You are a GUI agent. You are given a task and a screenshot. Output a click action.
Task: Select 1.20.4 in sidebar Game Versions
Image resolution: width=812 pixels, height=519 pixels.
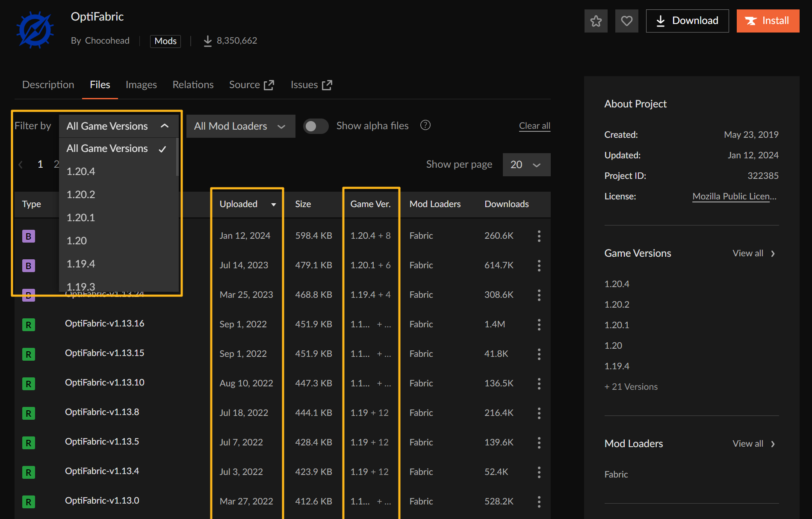point(617,284)
